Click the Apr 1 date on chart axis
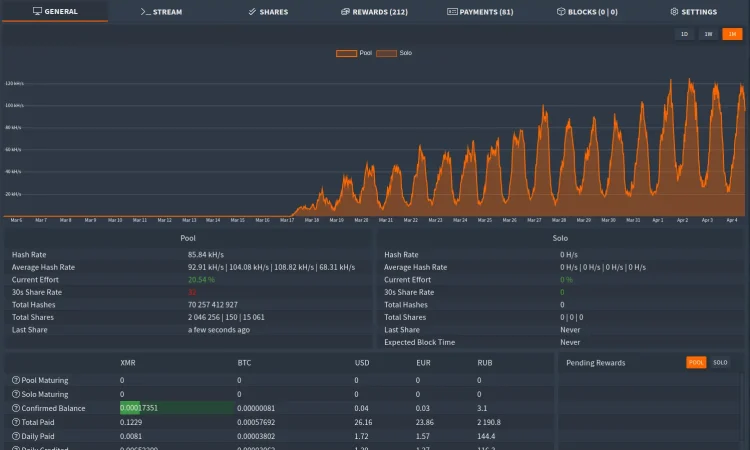 pos(658,220)
